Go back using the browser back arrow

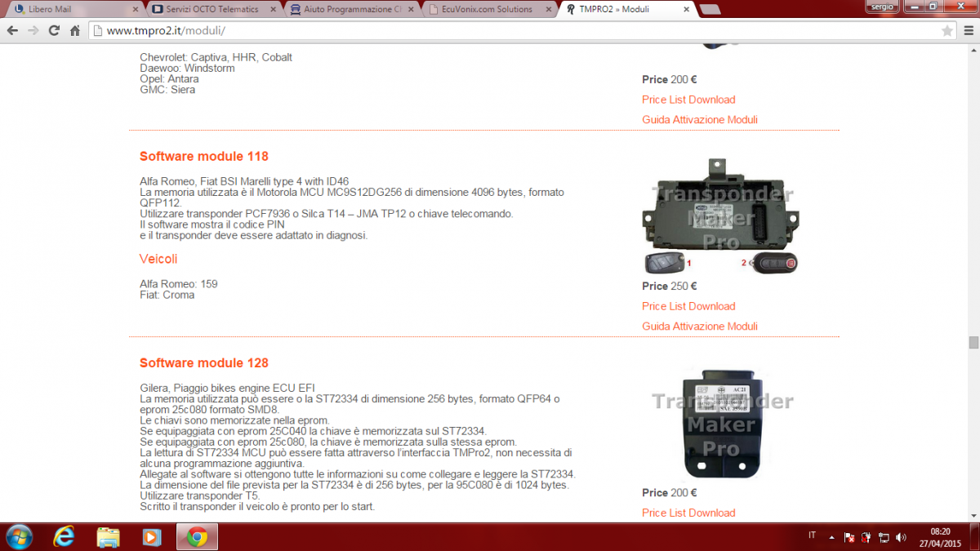click(x=12, y=30)
